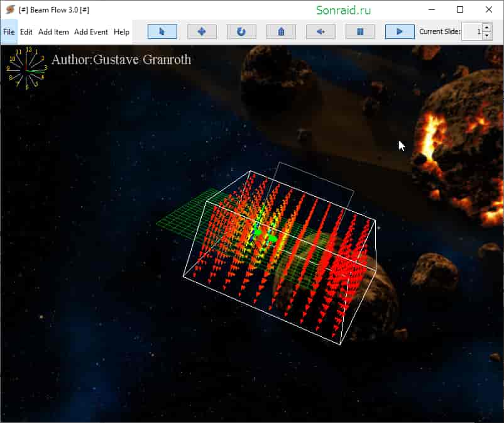This screenshot has width=504, height=423.
Task: Activate the four-arrow move tool
Action: [x=202, y=32]
